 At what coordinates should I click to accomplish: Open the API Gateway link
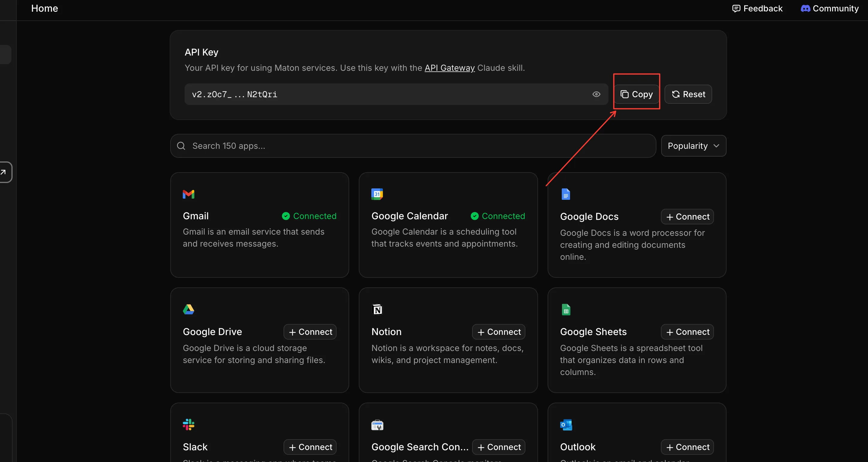pyautogui.click(x=450, y=68)
